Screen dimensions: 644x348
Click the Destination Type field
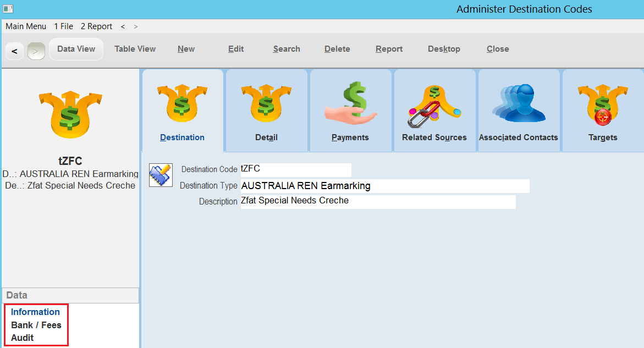pos(385,186)
